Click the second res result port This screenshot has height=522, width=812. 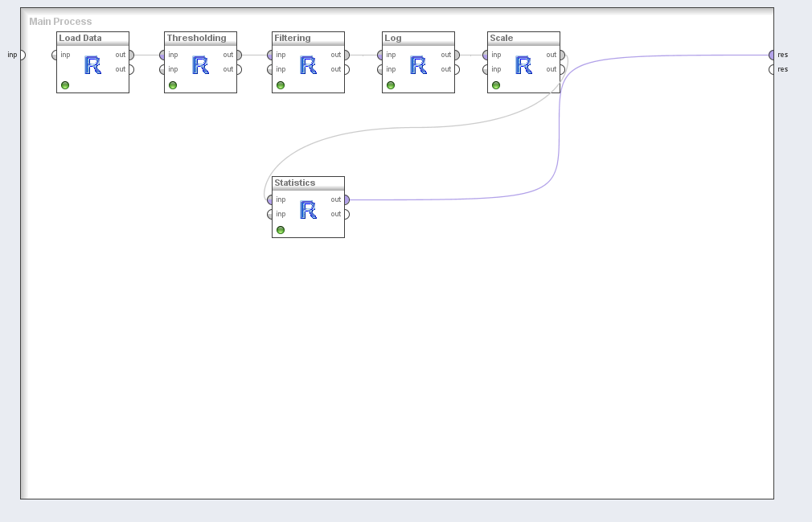(772, 69)
